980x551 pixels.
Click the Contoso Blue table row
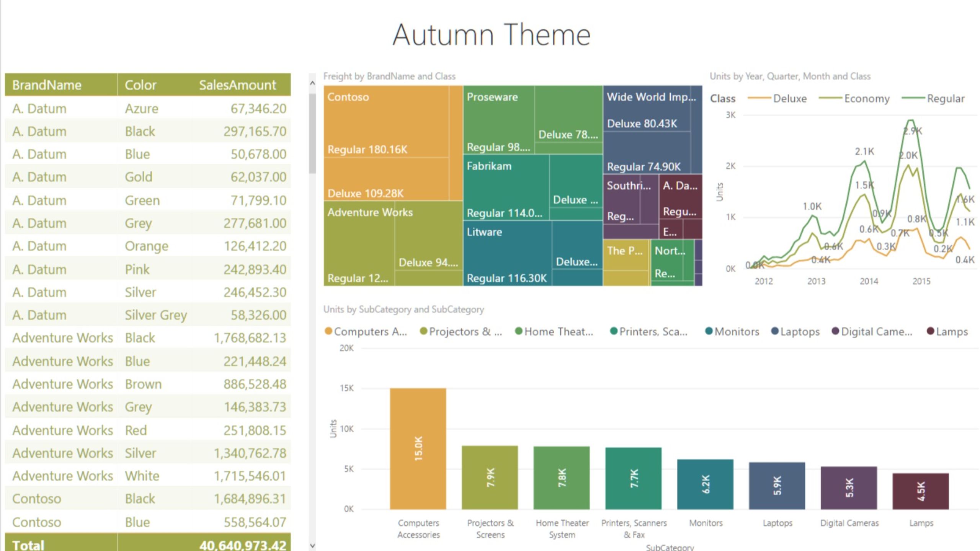pyautogui.click(x=148, y=522)
